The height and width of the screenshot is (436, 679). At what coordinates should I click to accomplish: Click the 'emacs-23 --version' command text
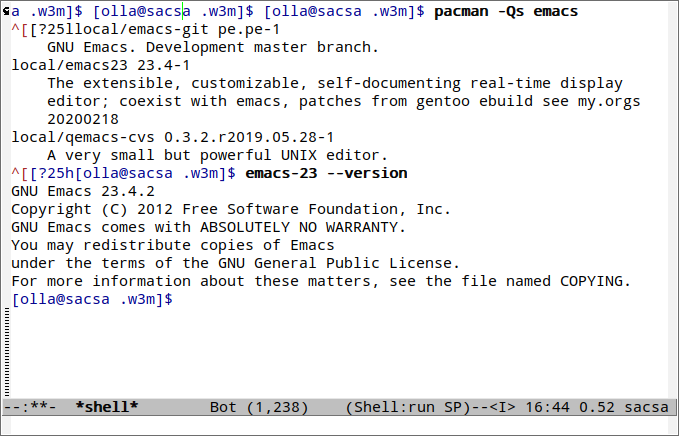326,173
